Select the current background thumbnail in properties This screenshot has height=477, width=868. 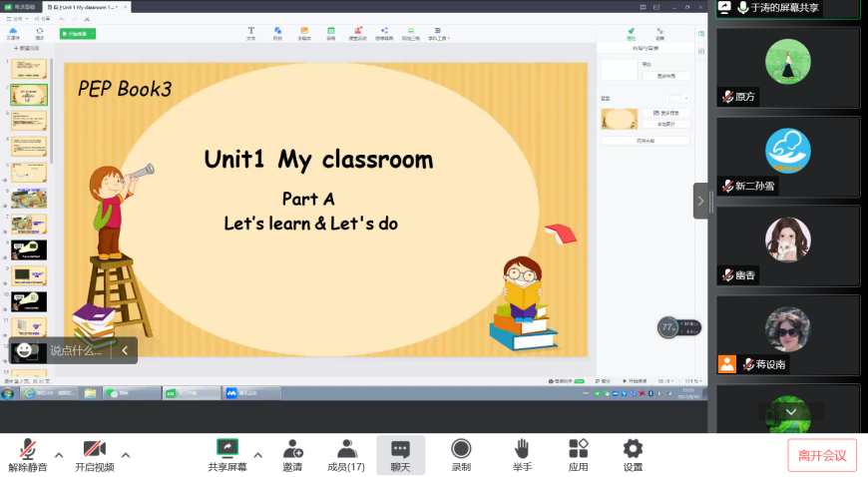pos(619,119)
